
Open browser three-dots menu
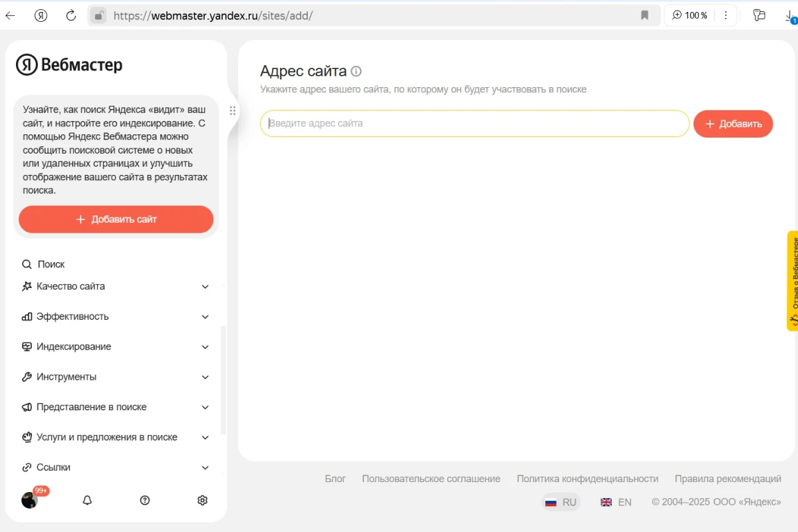pos(726,15)
